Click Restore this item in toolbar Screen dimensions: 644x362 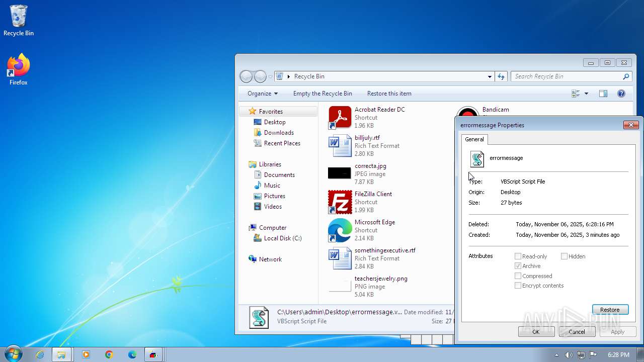(x=389, y=94)
